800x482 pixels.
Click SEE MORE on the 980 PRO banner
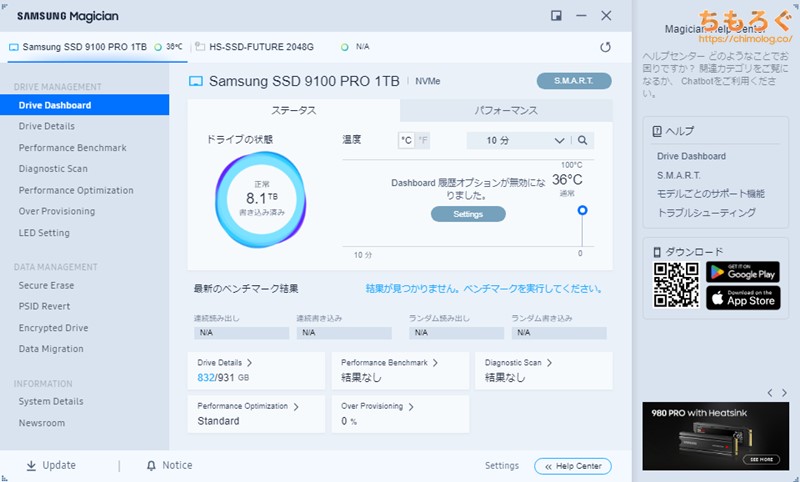click(x=761, y=460)
